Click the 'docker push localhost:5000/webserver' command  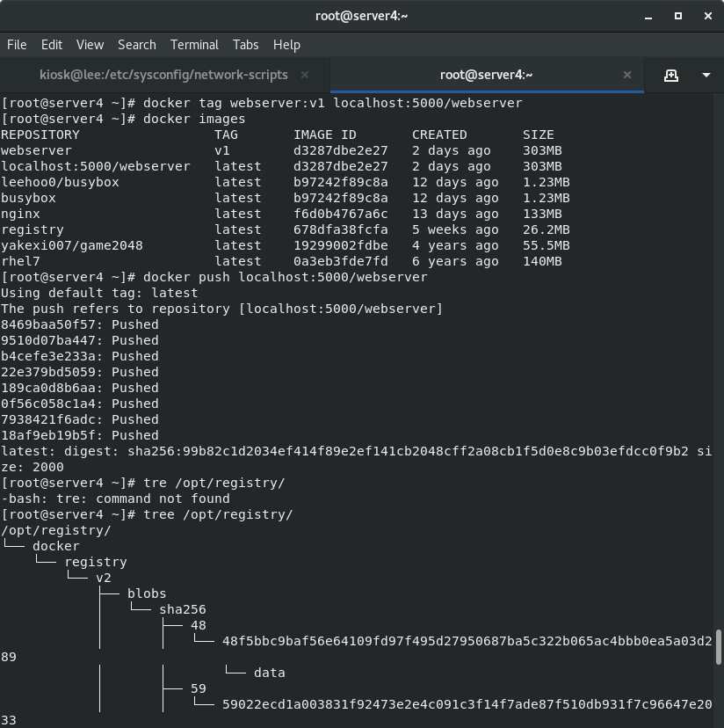point(285,277)
